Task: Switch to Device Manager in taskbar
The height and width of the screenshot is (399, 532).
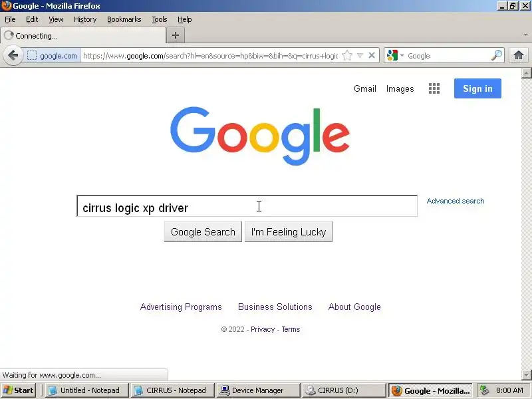Action: pos(259,390)
